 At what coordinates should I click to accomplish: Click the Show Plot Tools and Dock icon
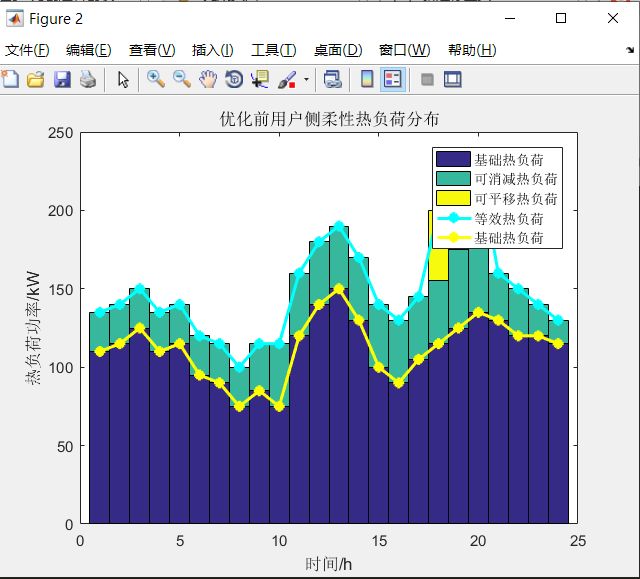tap(453, 80)
